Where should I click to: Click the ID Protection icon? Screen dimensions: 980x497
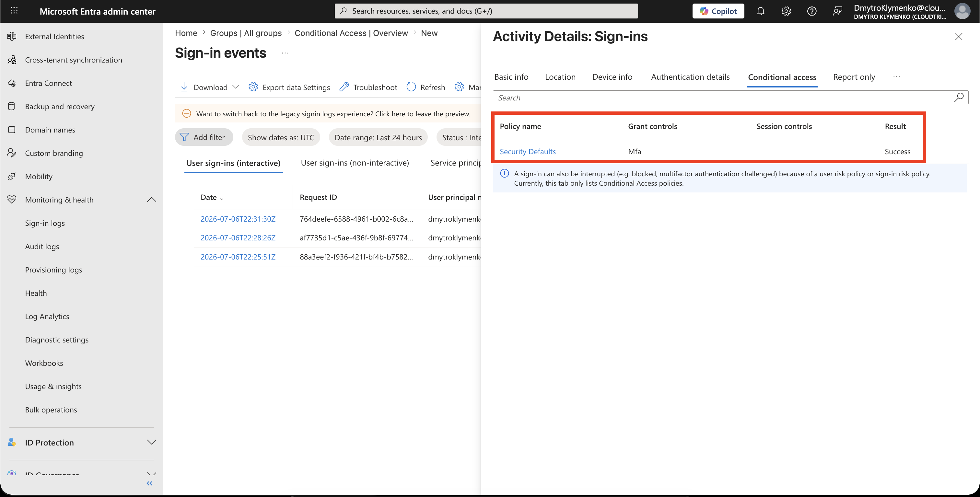point(12,442)
